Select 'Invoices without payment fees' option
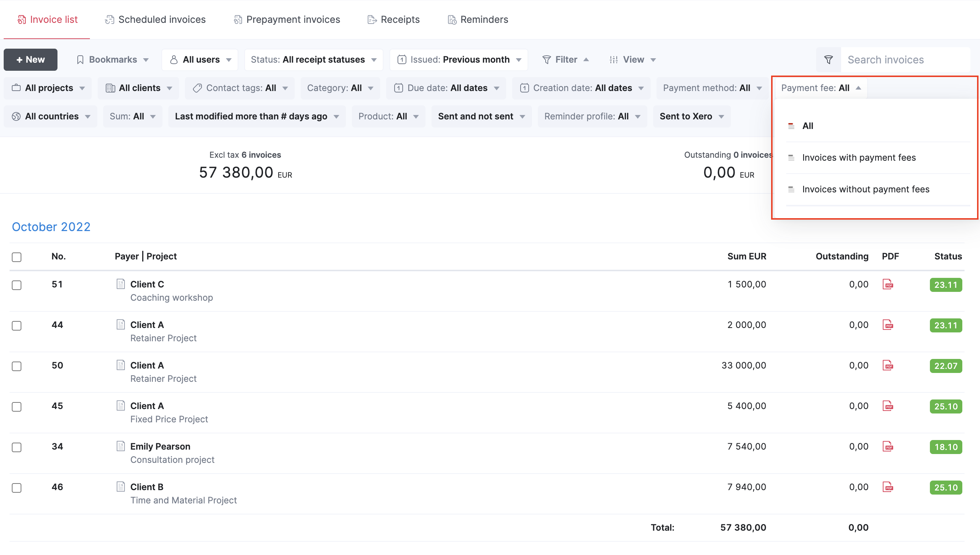The height and width of the screenshot is (555, 980). click(x=878, y=189)
